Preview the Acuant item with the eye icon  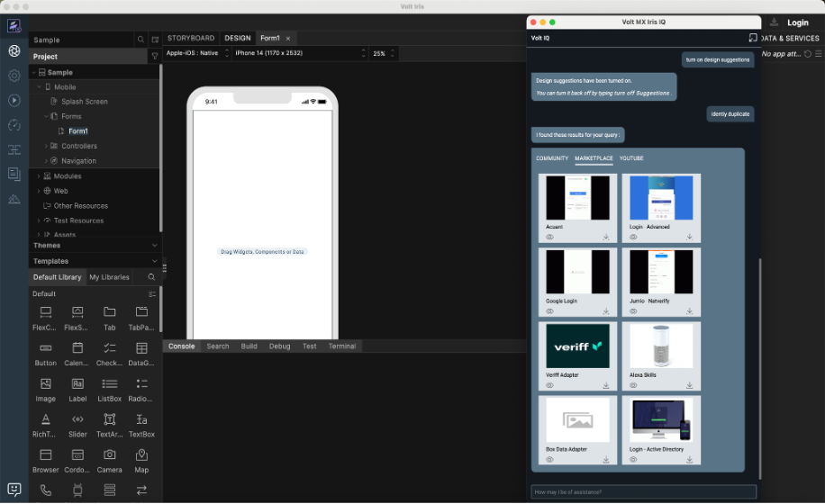click(x=549, y=237)
